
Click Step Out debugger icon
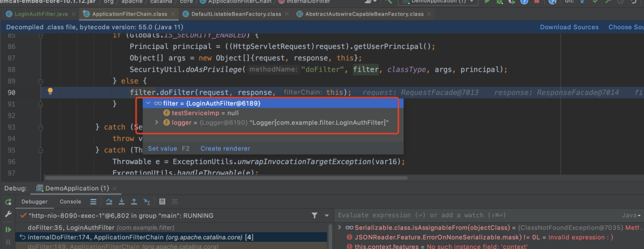134,202
